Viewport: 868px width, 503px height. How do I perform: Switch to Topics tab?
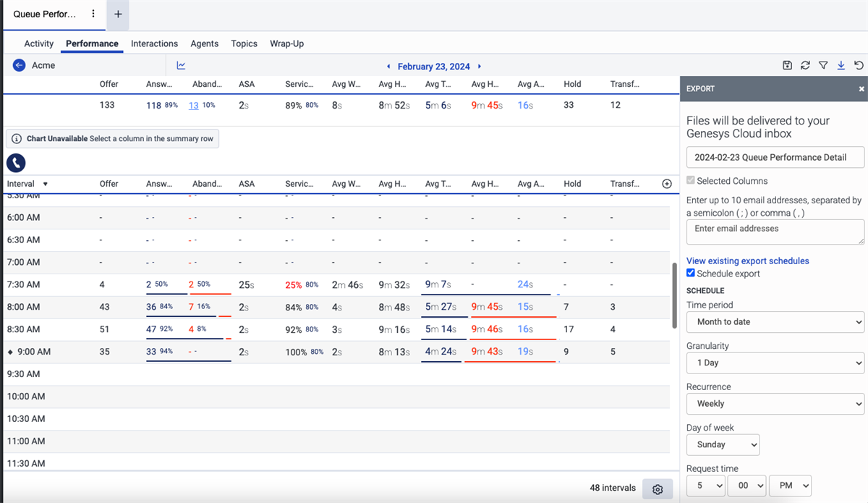pos(244,43)
